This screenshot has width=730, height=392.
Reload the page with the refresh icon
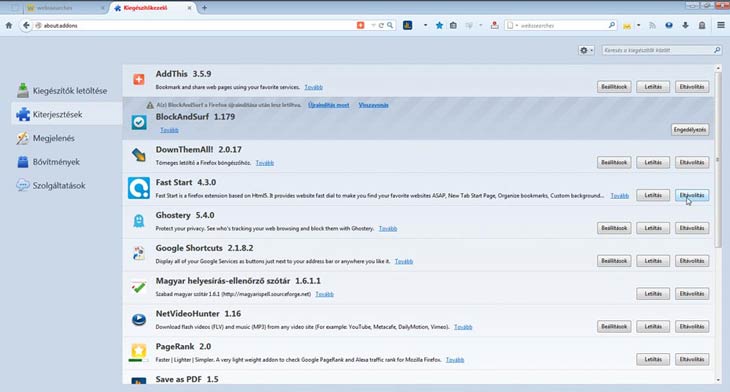click(381, 26)
